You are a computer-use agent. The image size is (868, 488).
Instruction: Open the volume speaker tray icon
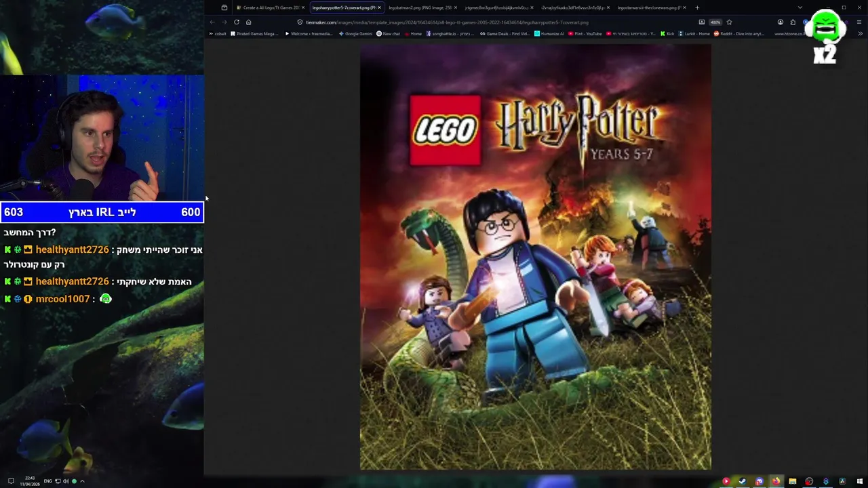coord(66,481)
